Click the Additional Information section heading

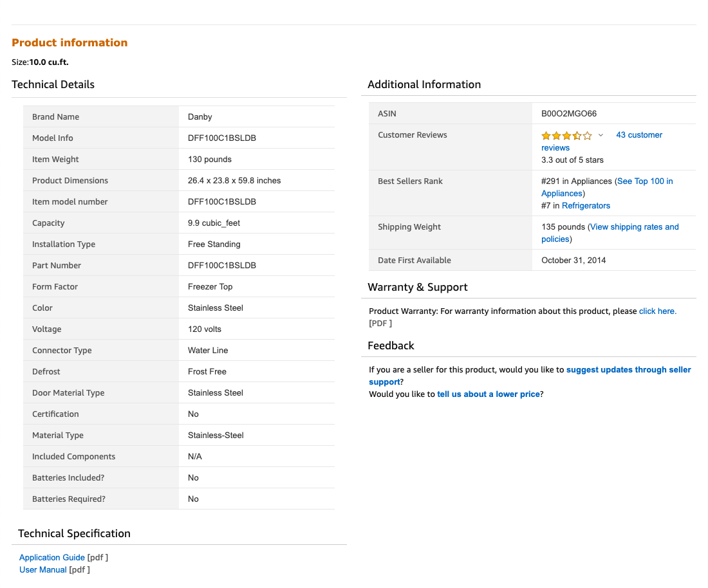click(x=424, y=84)
